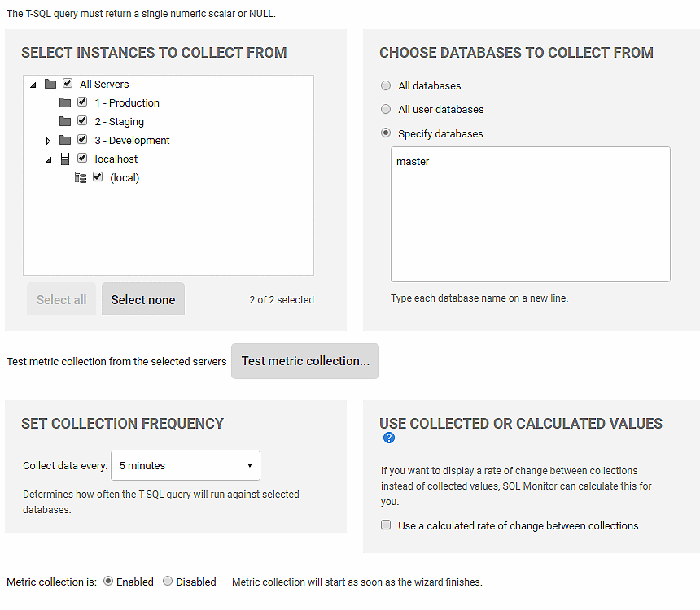The image size is (700, 610).
Task: Click the Select none button
Action: pos(143,299)
